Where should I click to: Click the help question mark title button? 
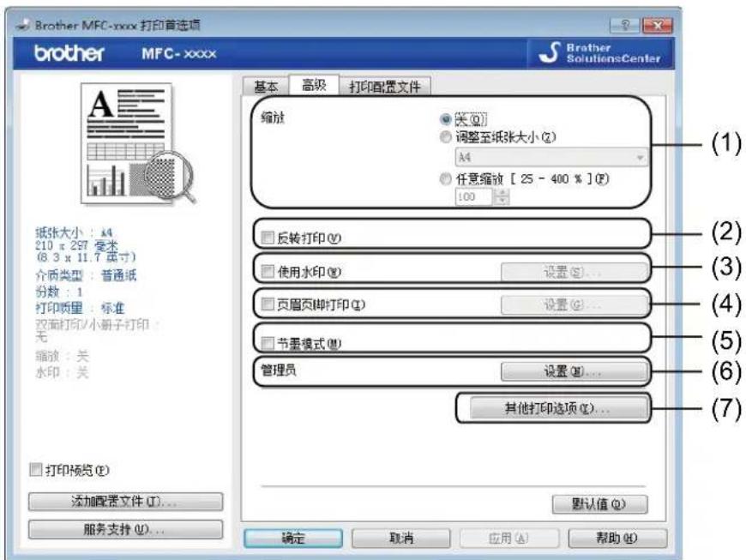click(625, 25)
